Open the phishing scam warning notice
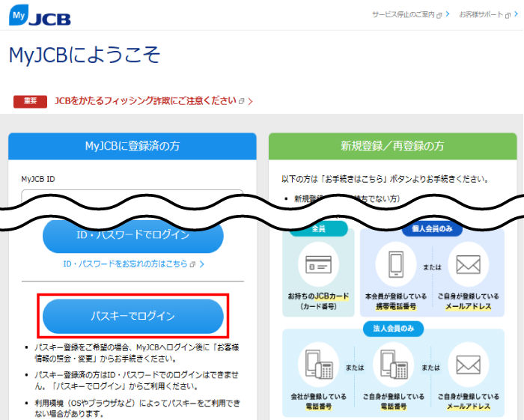Screen dimensions: 524x420 tap(146, 101)
